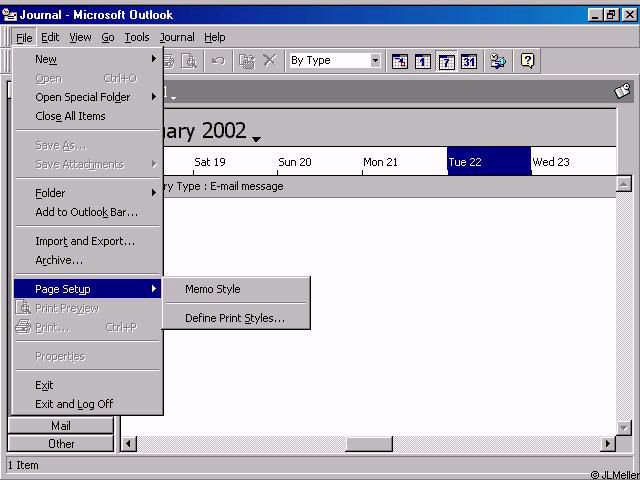The height and width of the screenshot is (480, 640).
Task: Expand the Folder submenu
Action: click(x=87, y=193)
